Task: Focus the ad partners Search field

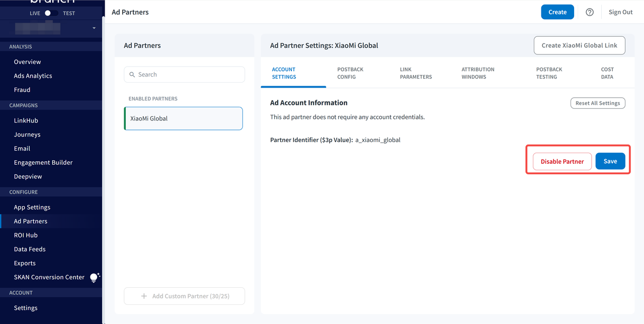Action: (x=189, y=75)
